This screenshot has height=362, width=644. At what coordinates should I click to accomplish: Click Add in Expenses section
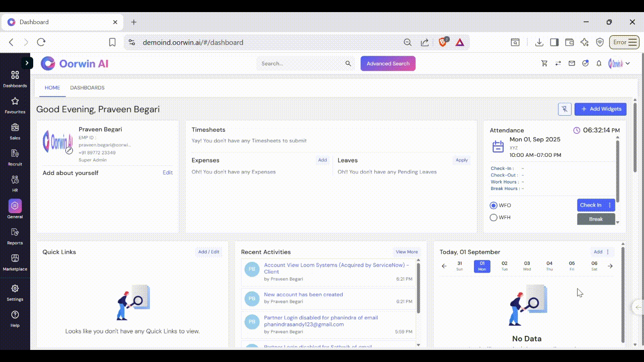click(323, 160)
